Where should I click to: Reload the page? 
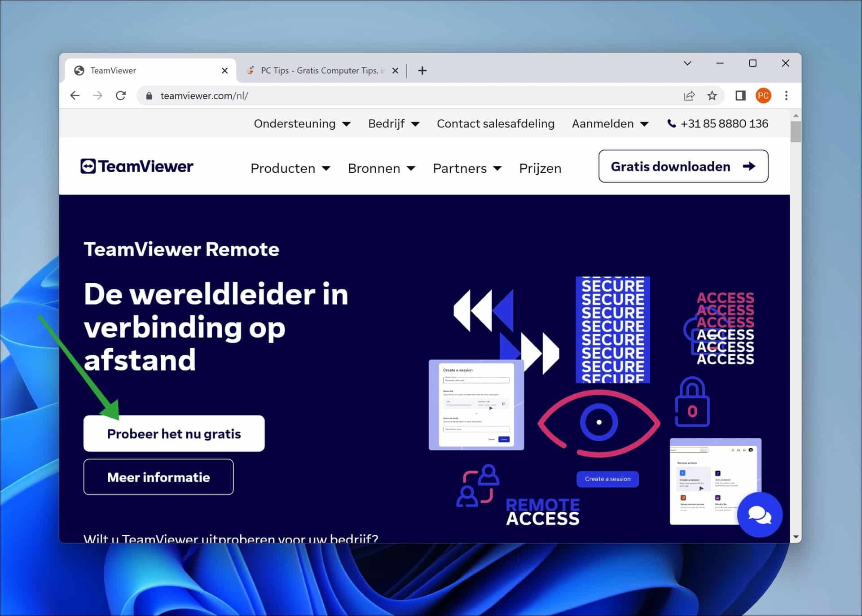(x=120, y=95)
